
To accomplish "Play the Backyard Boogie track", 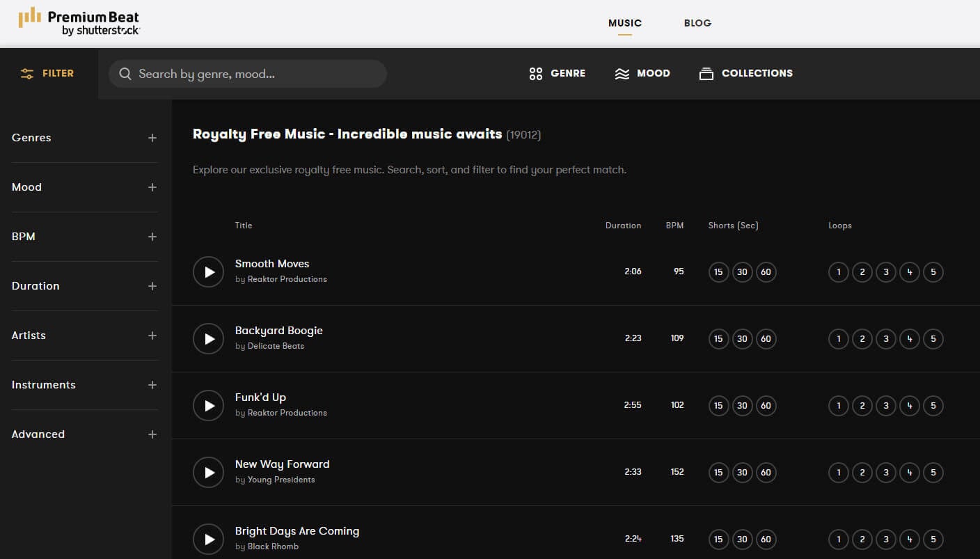I will click(x=208, y=338).
